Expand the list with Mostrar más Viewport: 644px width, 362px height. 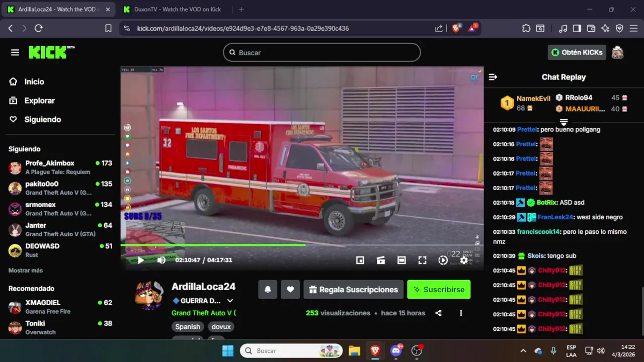[26, 270]
